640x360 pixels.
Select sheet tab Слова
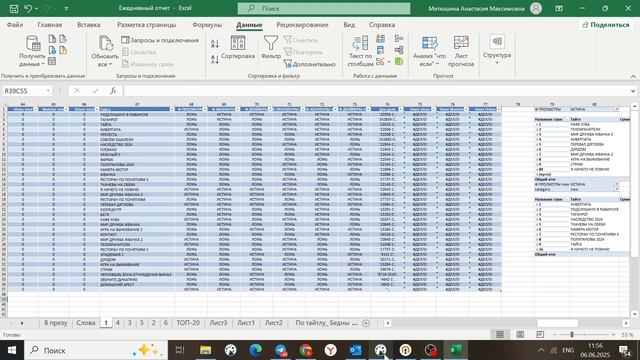coord(86,322)
